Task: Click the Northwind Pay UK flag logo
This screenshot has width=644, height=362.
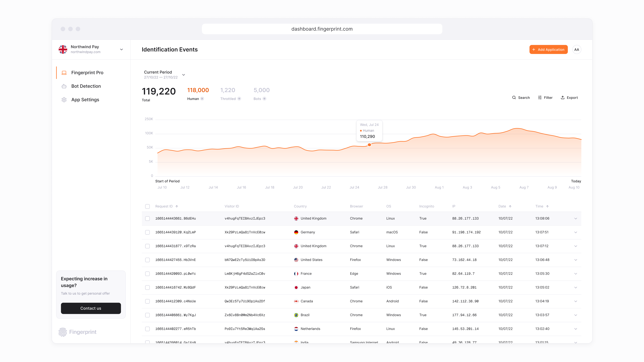Action: point(63,49)
